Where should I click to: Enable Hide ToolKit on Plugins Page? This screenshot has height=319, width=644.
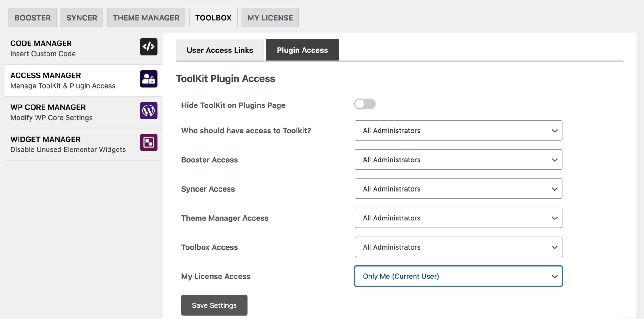[365, 104]
